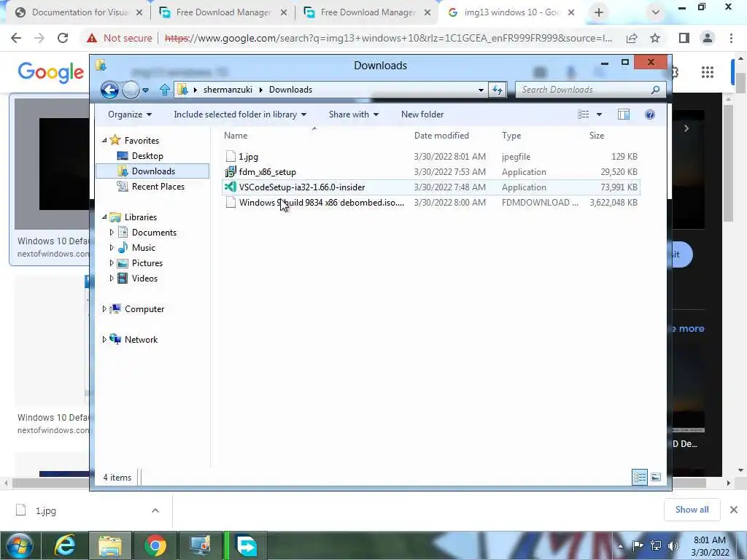Toggle the preview pane icon
The image size is (747, 560).
pyautogui.click(x=624, y=114)
